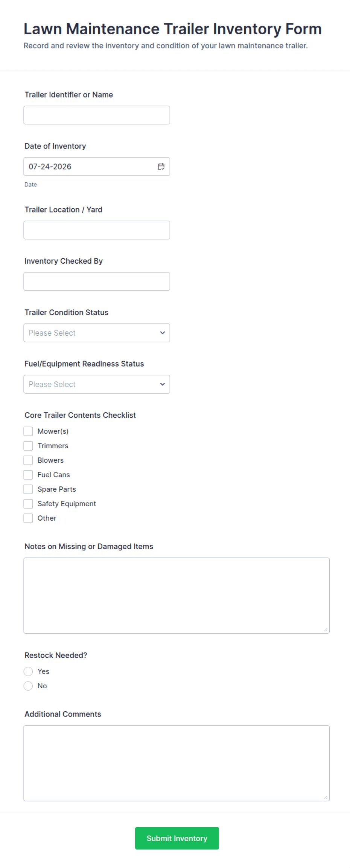The width and height of the screenshot is (350, 868).
Task: Focus the Trailer Location / Yard input
Action: pos(97,230)
